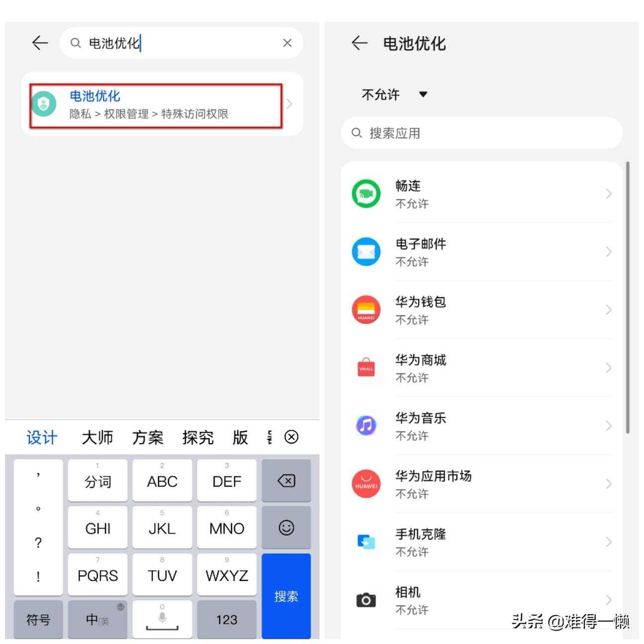Image resolution: width=644 pixels, height=644 pixels.
Task: Open 畅连 app icon entry
Action: 366,194
